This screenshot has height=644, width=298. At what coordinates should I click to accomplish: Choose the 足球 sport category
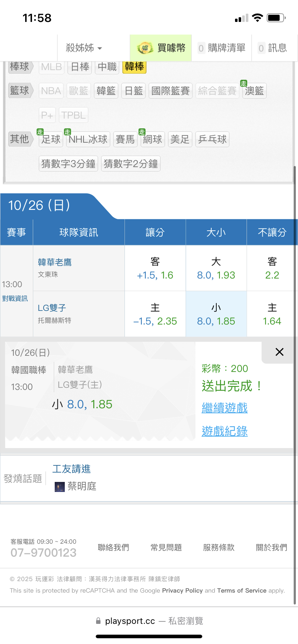(51, 139)
